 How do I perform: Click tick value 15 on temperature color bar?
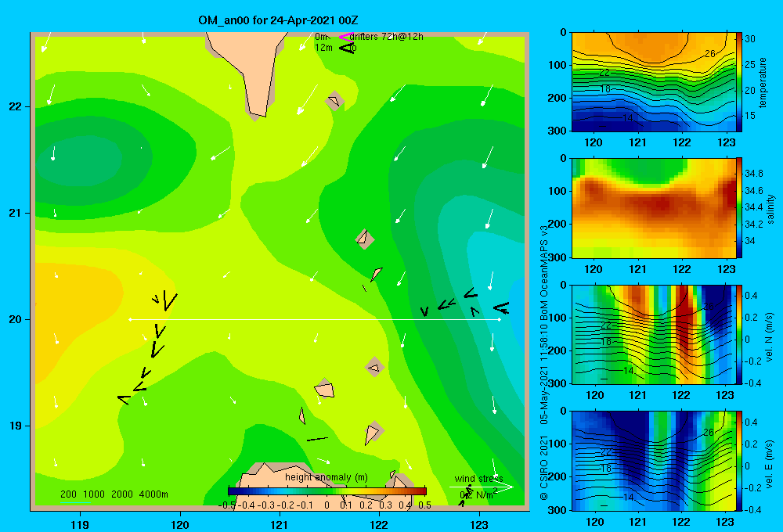point(749,115)
